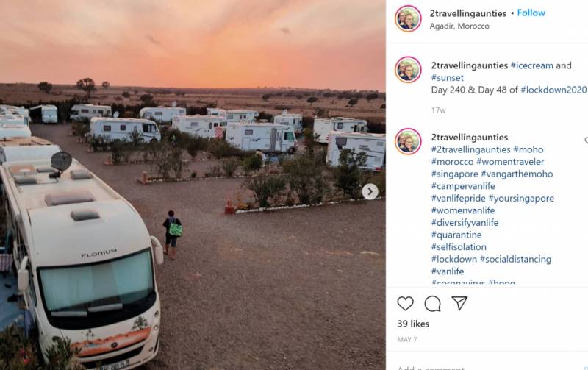Open the header profile avatar of 2travellingaunties
The width and height of the screenshot is (588, 370).
(x=408, y=18)
